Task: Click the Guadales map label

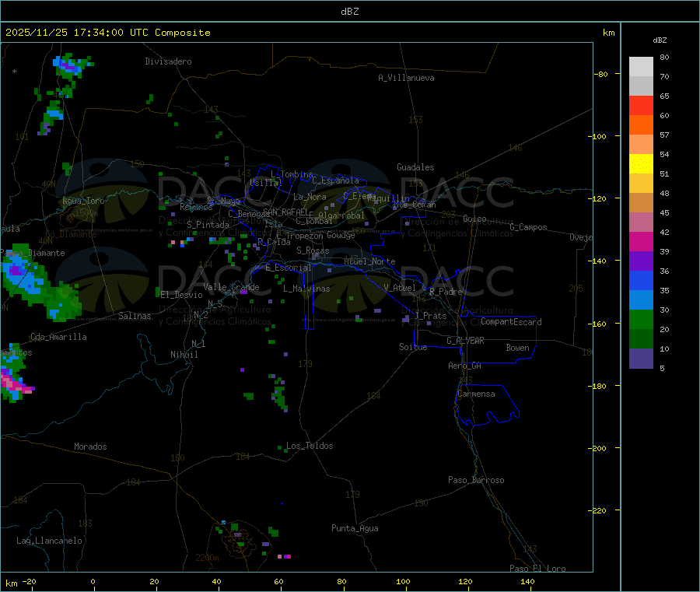Action: pyautogui.click(x=415, y=167)
